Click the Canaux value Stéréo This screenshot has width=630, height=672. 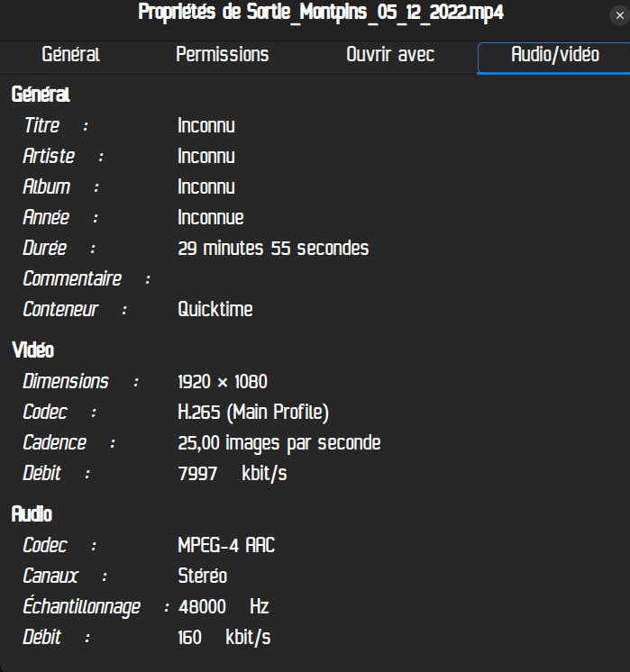tap(203, 577)
